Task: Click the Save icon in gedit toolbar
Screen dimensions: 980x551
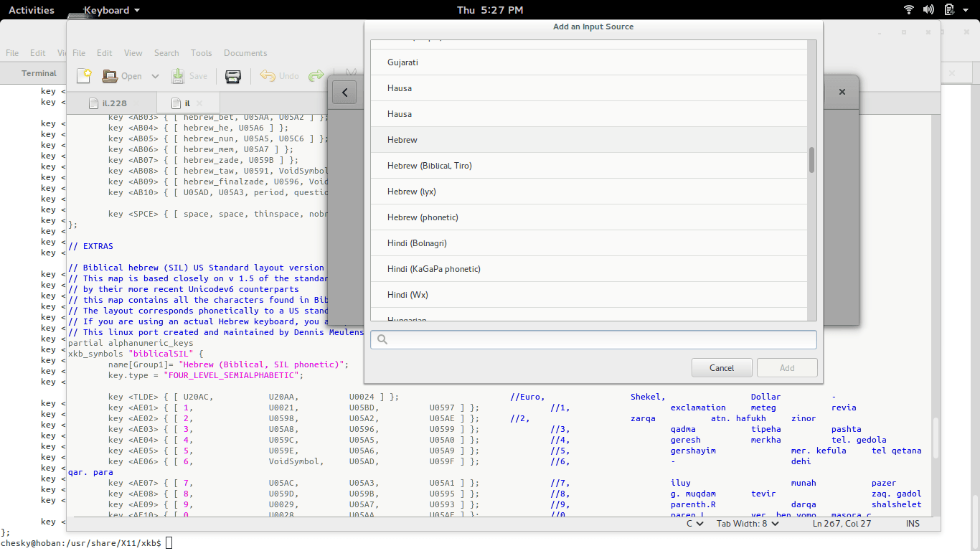Action: [x=177, y=75]
